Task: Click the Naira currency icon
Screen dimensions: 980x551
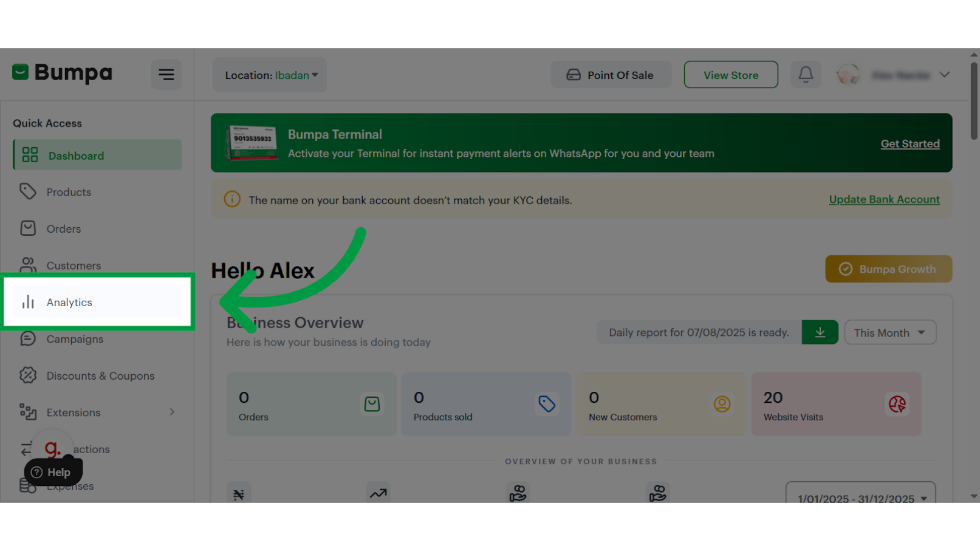Action: coord(239,494)
